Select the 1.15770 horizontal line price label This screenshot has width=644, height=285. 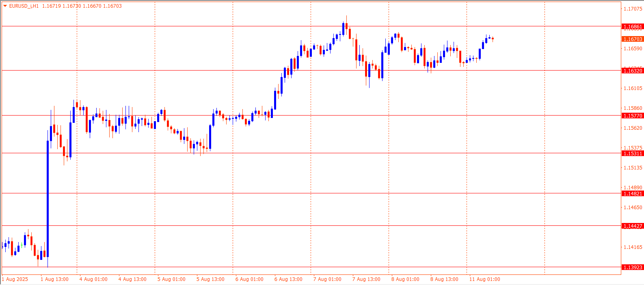pyautogui.click(x=633, y=116)
